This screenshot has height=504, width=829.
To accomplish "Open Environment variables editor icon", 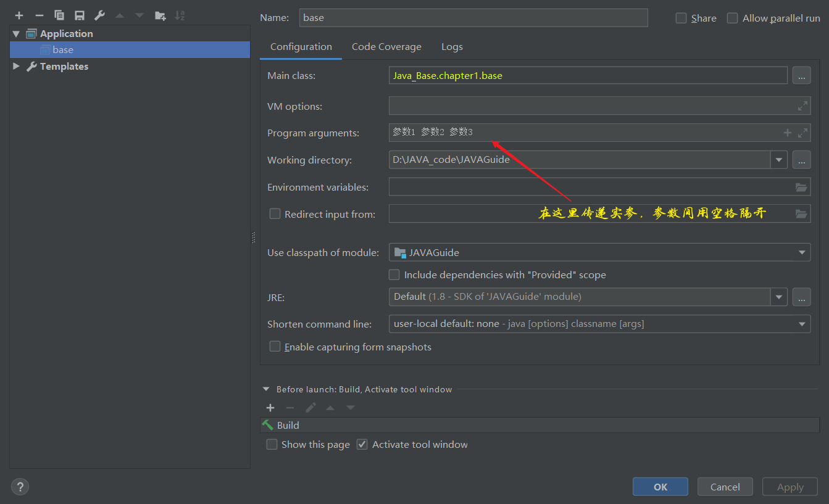I will [801, 187].
